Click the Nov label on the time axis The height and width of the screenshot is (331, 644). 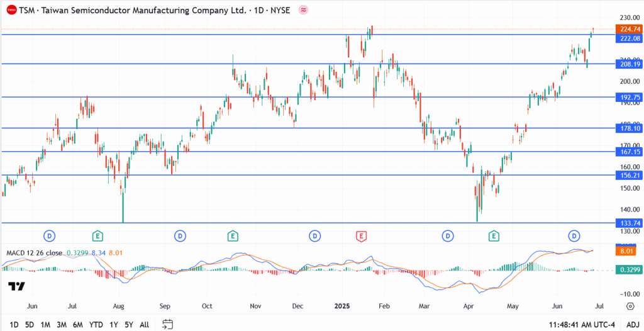point(255,306)
